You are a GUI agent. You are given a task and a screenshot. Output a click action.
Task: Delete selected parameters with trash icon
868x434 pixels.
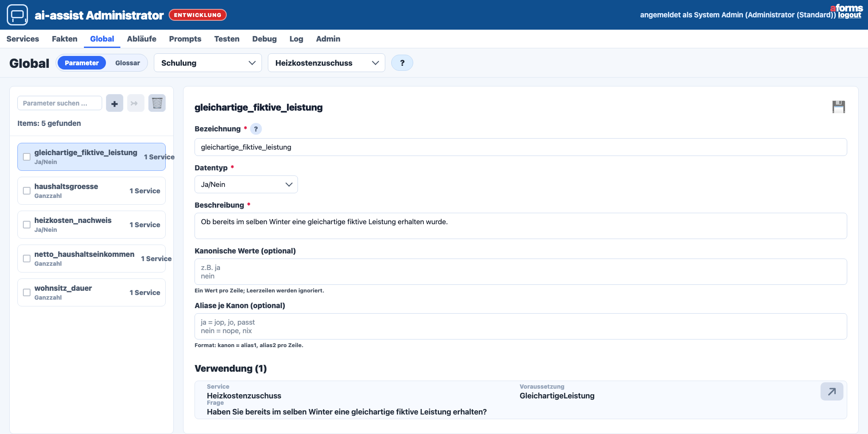157,103
